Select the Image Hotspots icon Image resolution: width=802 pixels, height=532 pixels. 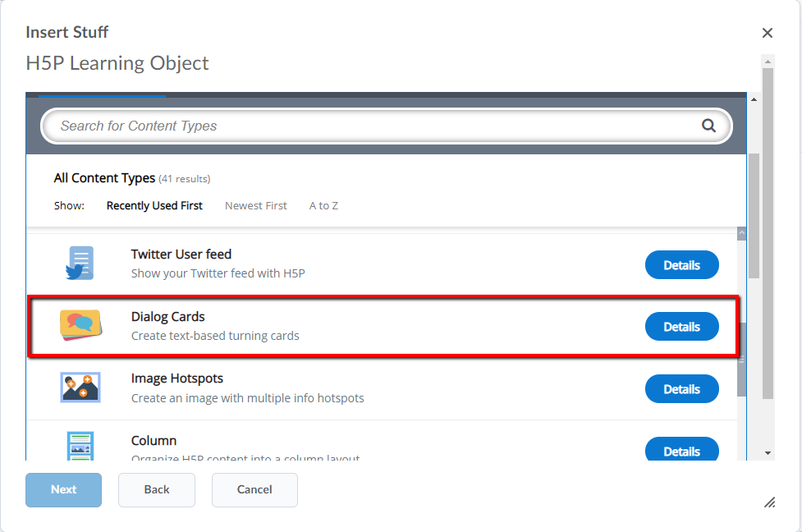point(80,388)
